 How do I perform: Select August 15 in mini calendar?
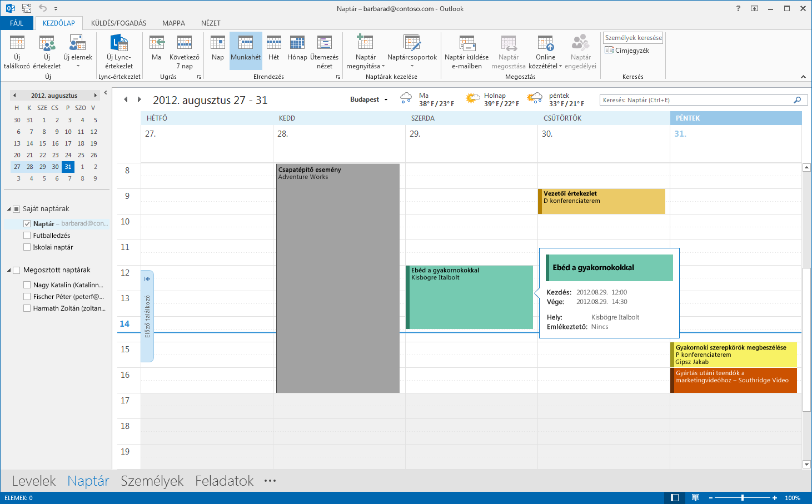42,143
